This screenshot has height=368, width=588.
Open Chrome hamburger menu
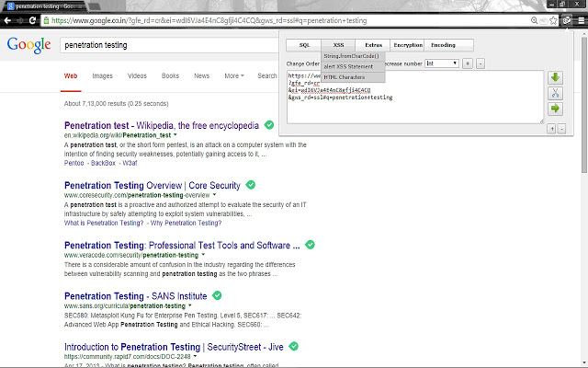tap(581, 20)
